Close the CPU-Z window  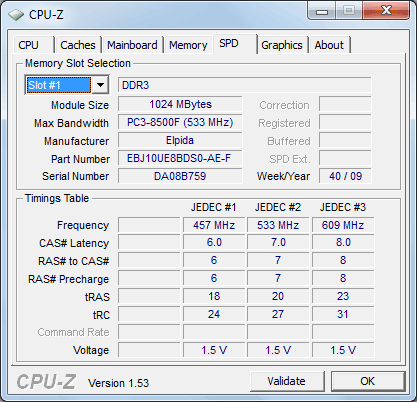pyautogui.click(x=386, y=11)
